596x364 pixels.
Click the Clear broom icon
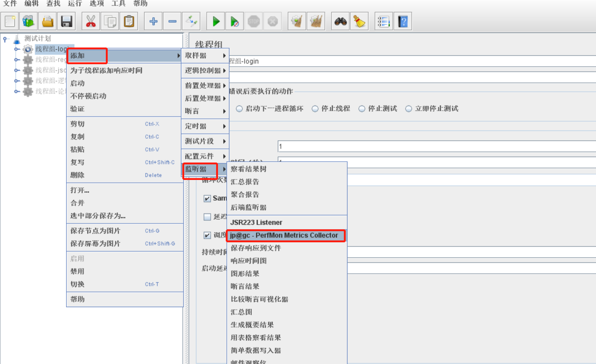(297, 21)
